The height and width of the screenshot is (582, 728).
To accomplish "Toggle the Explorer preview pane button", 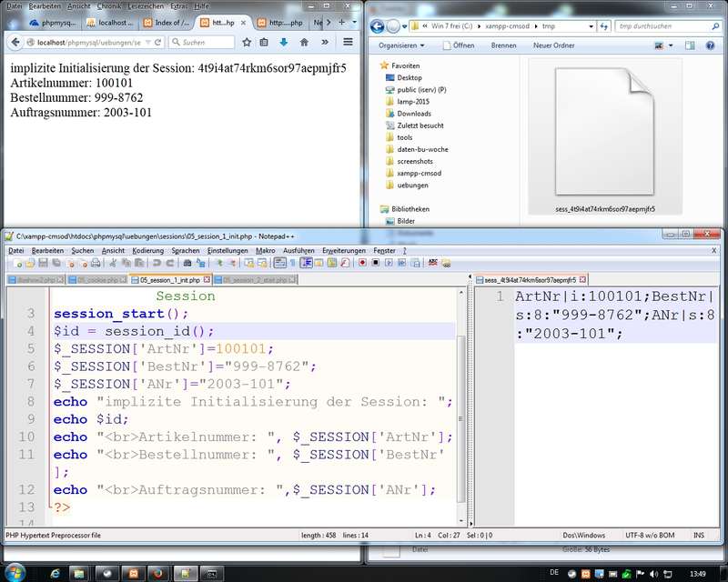I will (691, 45).
